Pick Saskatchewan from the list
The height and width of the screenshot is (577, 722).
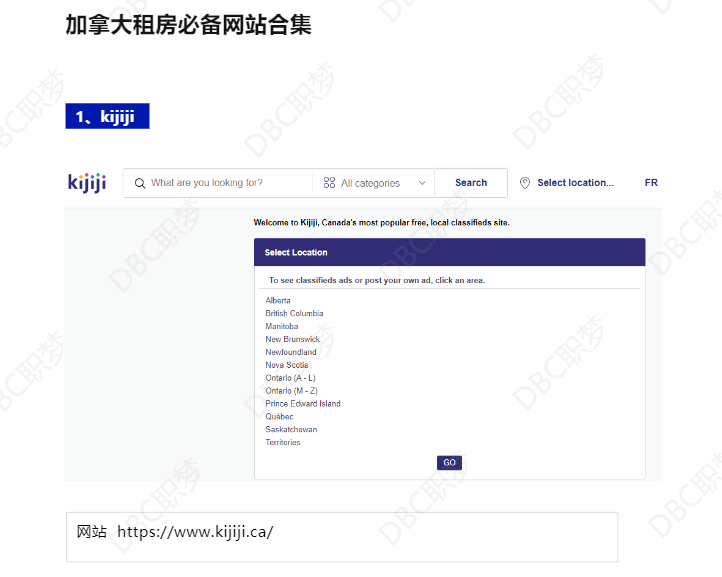click(291, 429)
